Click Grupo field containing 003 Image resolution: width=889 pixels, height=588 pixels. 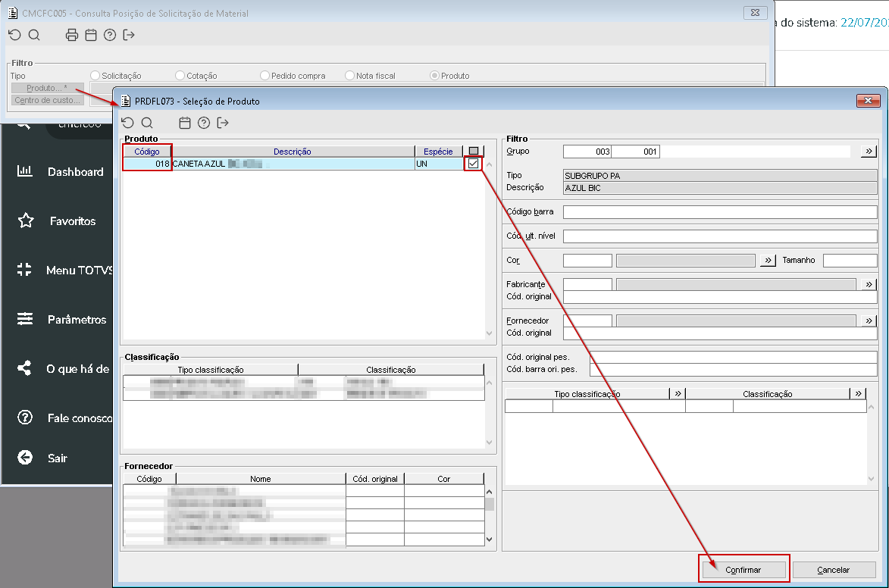click(x=587, y=152)
